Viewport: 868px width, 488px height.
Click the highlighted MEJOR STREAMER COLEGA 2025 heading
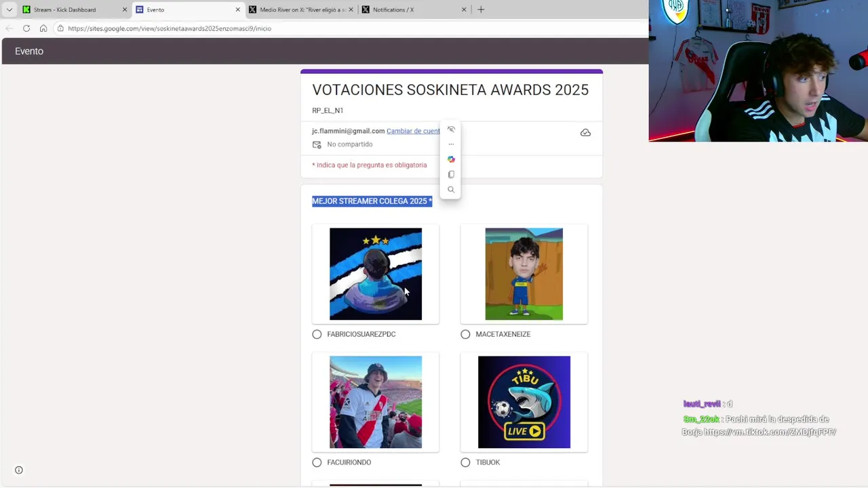(372, 201)
